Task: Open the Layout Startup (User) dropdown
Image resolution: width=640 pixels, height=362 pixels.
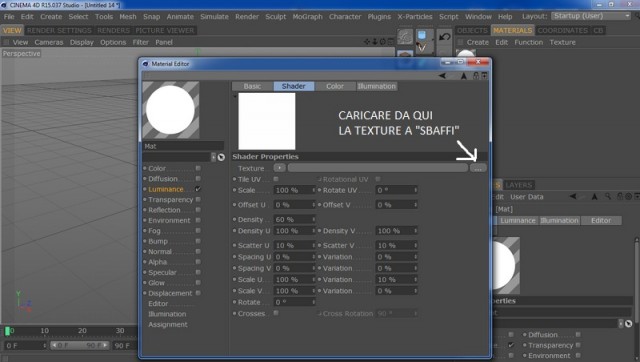Action: coord(591,16)
